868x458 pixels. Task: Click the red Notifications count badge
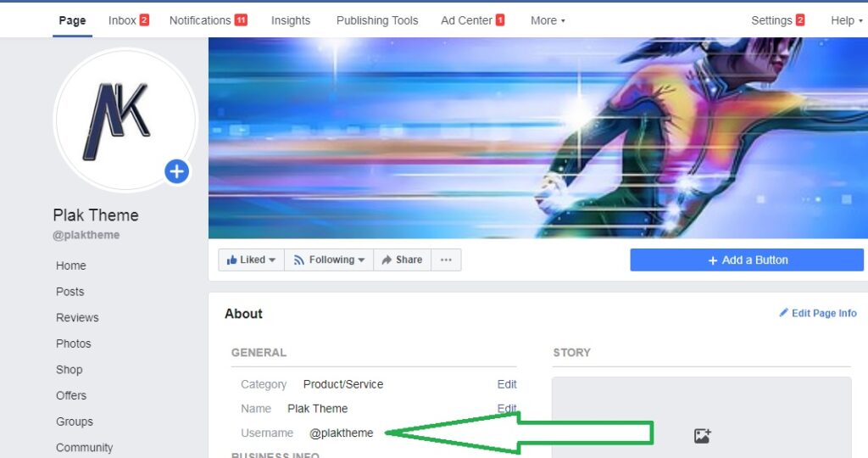(x=241, y=20)
